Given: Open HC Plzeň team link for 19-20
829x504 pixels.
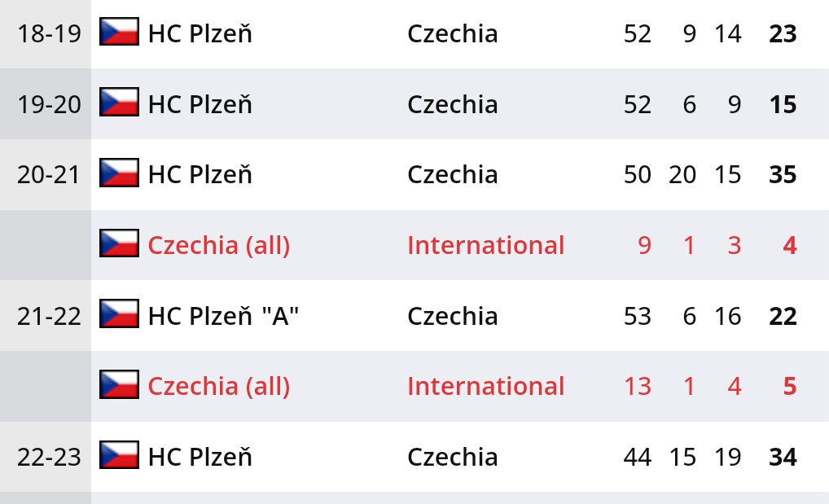Looking at the screenshot, I should coord(200,104).
